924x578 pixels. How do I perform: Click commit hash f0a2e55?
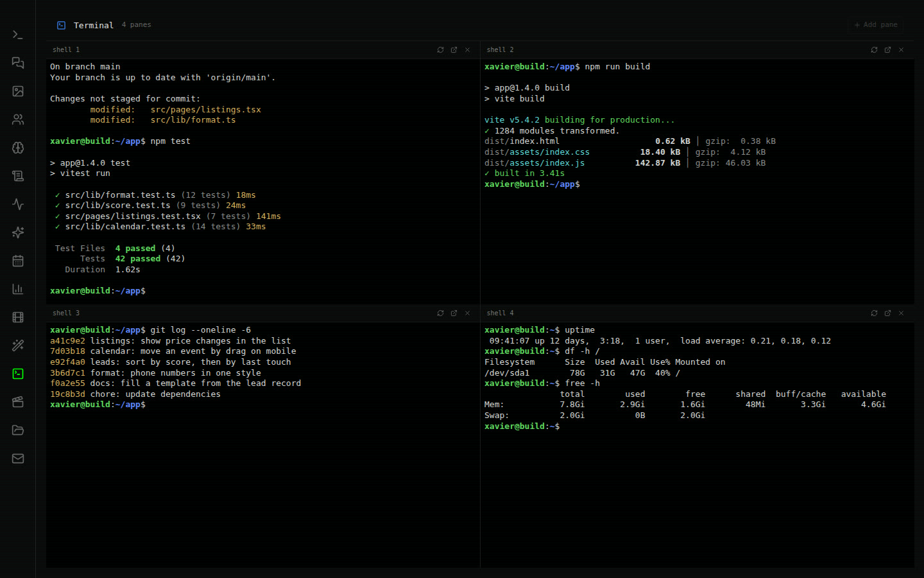(67, 383)
